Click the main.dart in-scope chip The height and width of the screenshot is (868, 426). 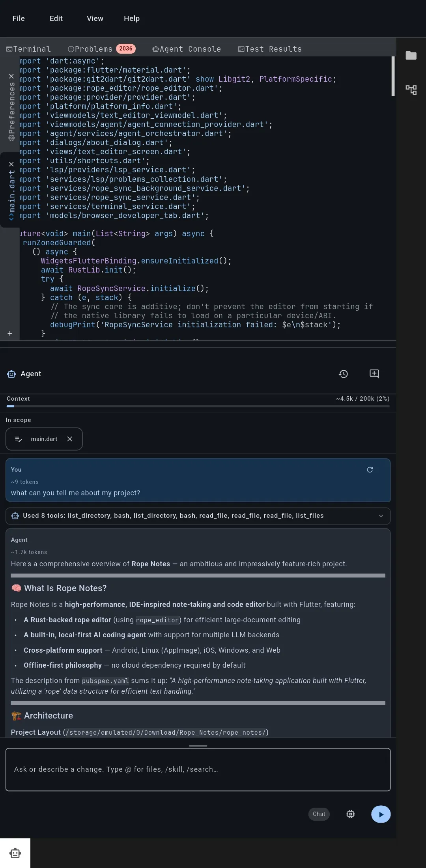pos(44,439)
